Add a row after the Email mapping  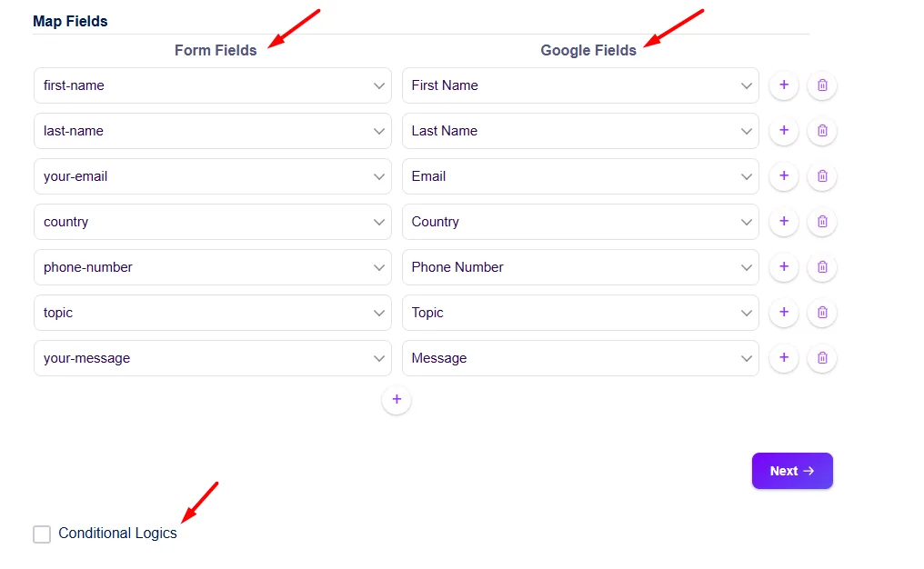[783, 176]
